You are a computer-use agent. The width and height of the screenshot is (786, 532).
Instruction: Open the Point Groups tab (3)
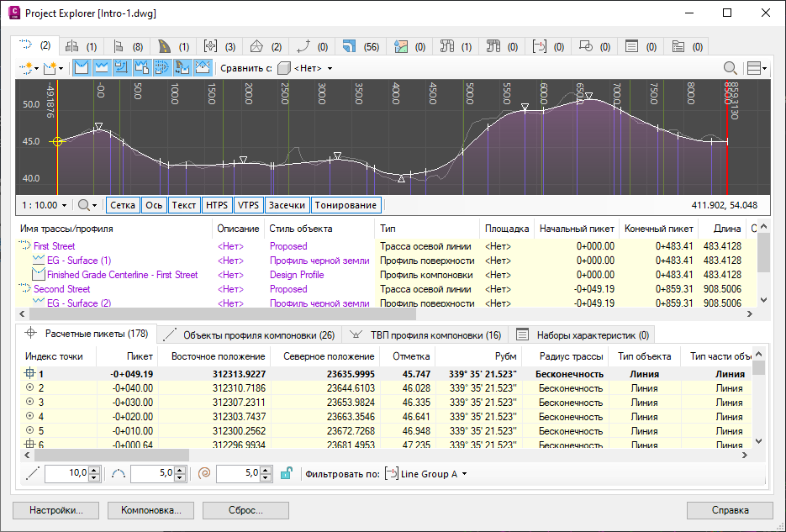coord(220,46)
